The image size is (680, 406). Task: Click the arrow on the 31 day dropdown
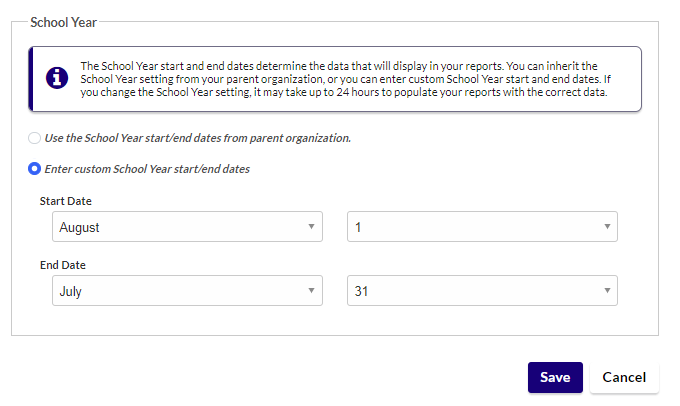(x=607, y=290)
